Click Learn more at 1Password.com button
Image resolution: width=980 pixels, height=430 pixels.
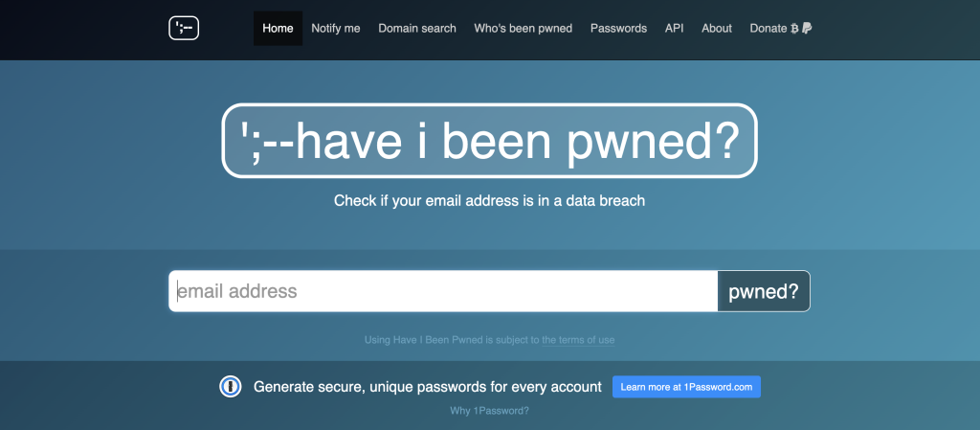pos(686,387)
